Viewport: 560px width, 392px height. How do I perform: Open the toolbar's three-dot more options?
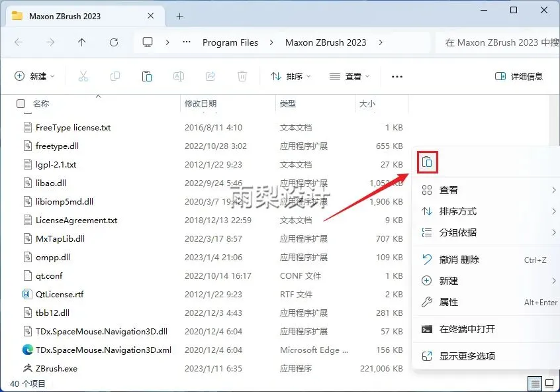[397, 76]
